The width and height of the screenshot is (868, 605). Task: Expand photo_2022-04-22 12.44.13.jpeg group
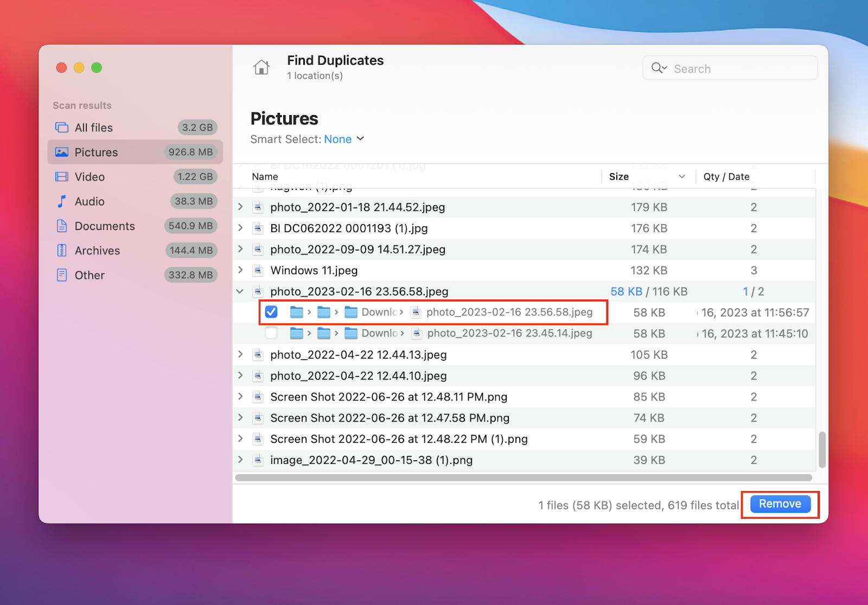click(240, 354)
